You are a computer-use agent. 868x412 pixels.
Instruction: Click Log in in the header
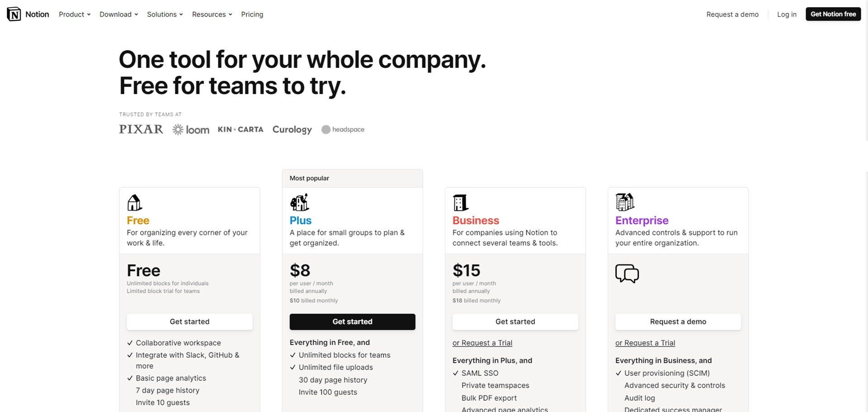[787, 14]
